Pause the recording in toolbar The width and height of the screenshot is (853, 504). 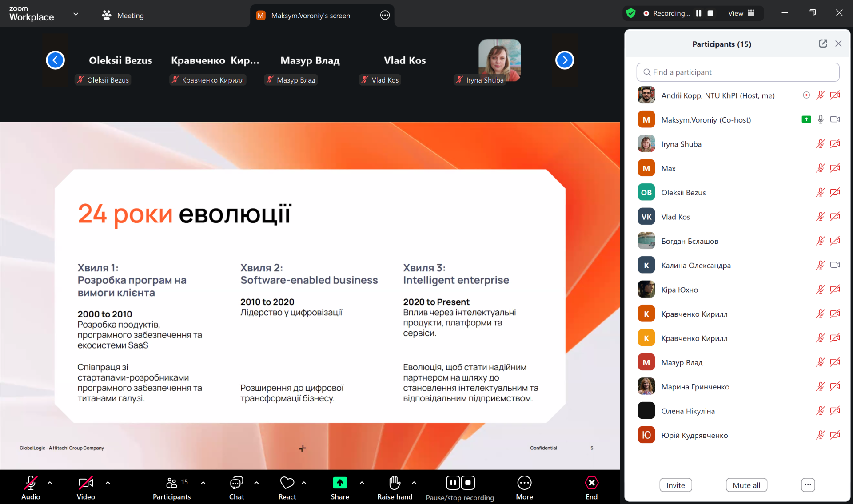pos(453,483)
